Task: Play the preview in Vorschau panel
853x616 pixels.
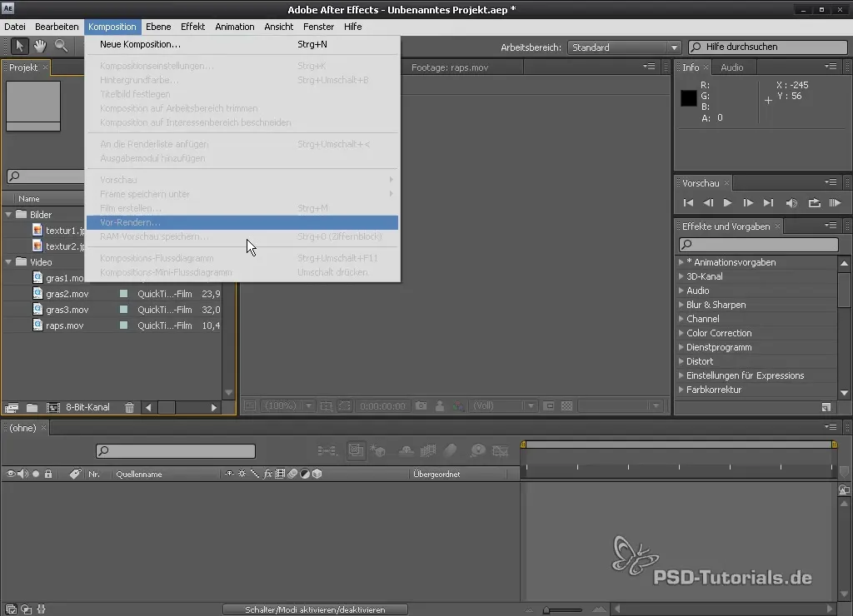Action: tap(727, 203)
